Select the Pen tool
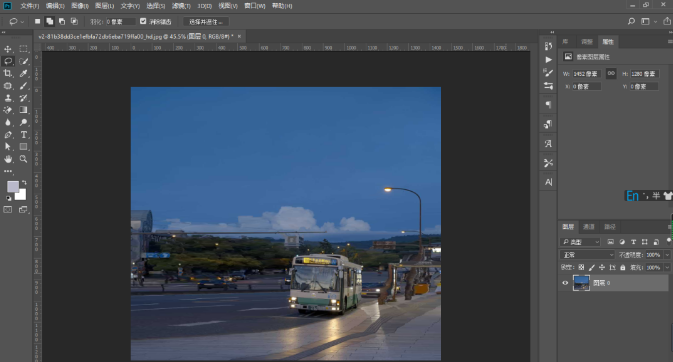The height and width of the screenshot is (362, 673). tap(8, 135)
